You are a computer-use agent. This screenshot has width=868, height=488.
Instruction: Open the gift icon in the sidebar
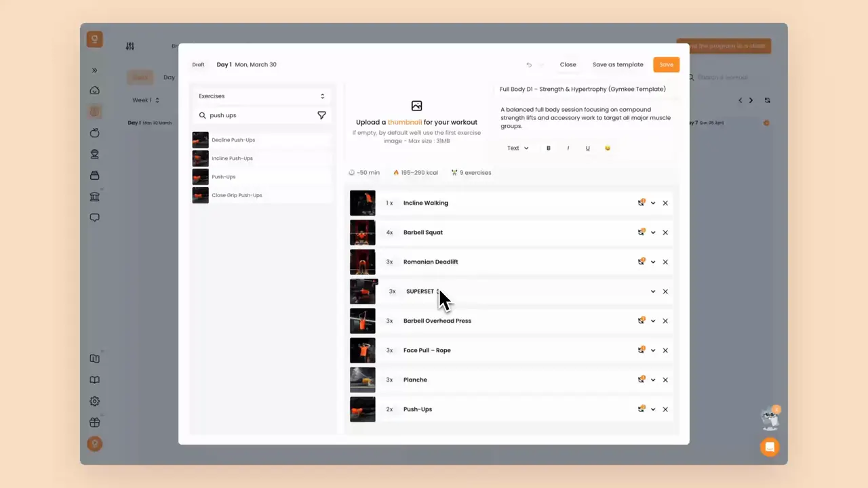click(x=95, y=422)
